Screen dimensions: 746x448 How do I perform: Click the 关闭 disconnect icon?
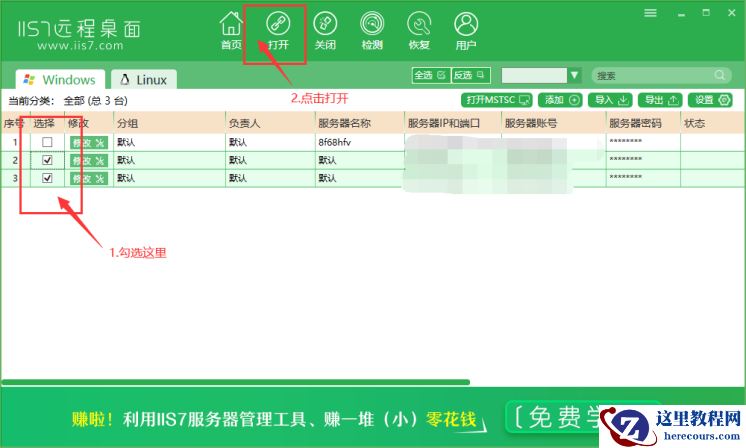click(325, 31)
